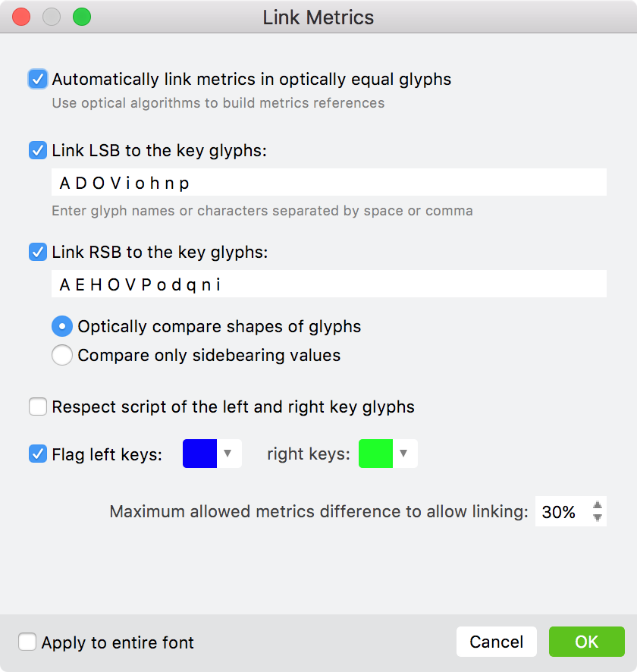The height and width of the screenshot is (672, 637).
Task: Select Optically compare shapes of glyphs
Action: [62, 326]
